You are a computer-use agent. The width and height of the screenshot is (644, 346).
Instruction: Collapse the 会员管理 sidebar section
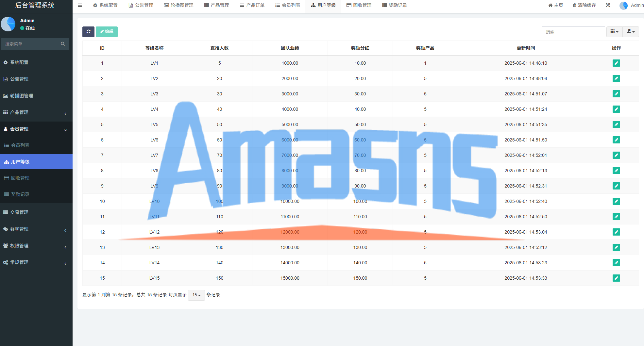(x=36, y=129)
